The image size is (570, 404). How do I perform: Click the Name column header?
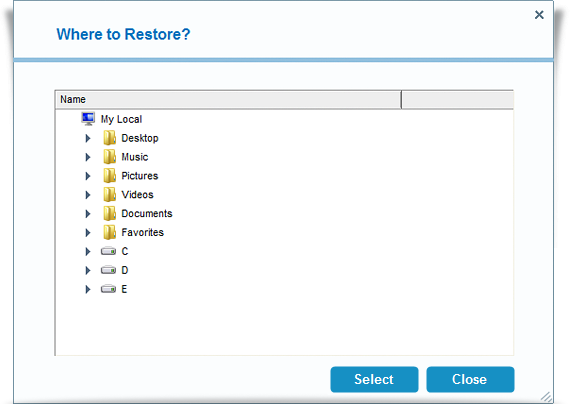click(x=228, y=99)
